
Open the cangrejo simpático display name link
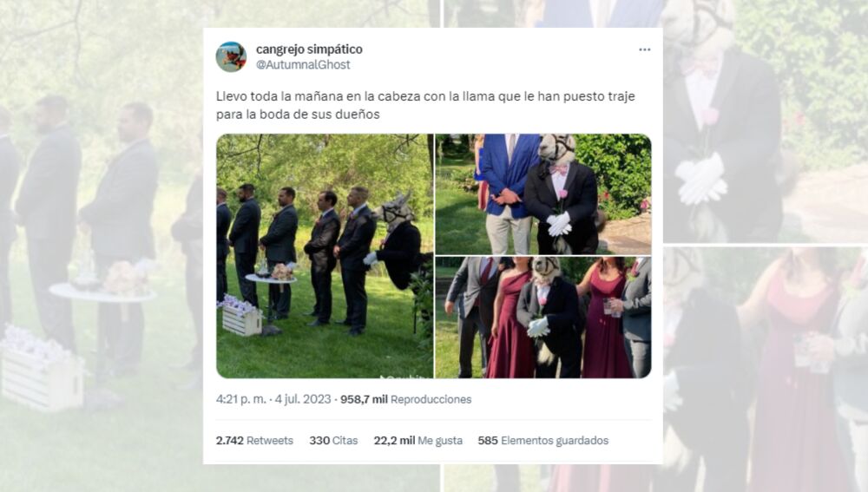click(309, 49)
